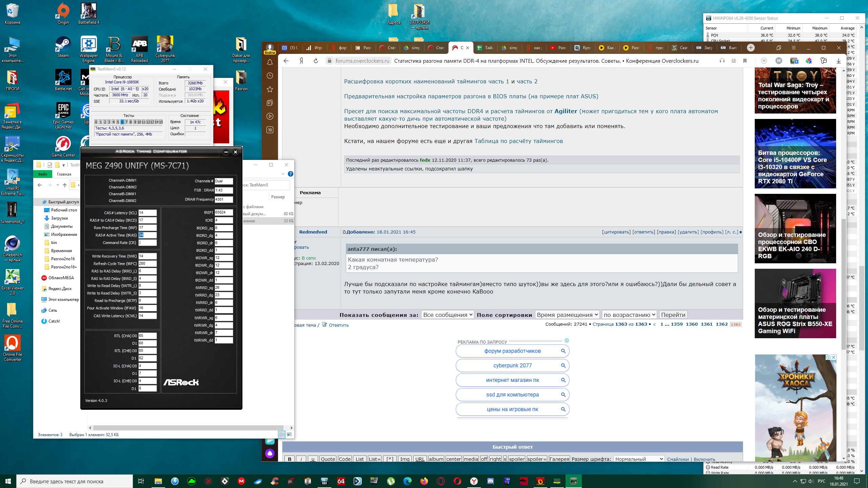Open a new browser tab
This screenshot has width=868, height=488.
pyautogui.click(x=751, y=48)
